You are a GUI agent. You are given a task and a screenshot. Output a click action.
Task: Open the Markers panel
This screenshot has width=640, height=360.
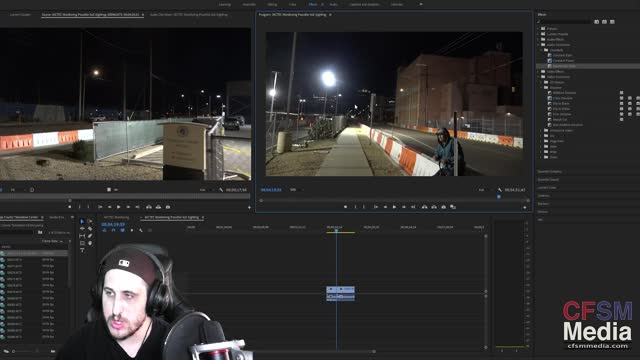(x=543, y=204)
